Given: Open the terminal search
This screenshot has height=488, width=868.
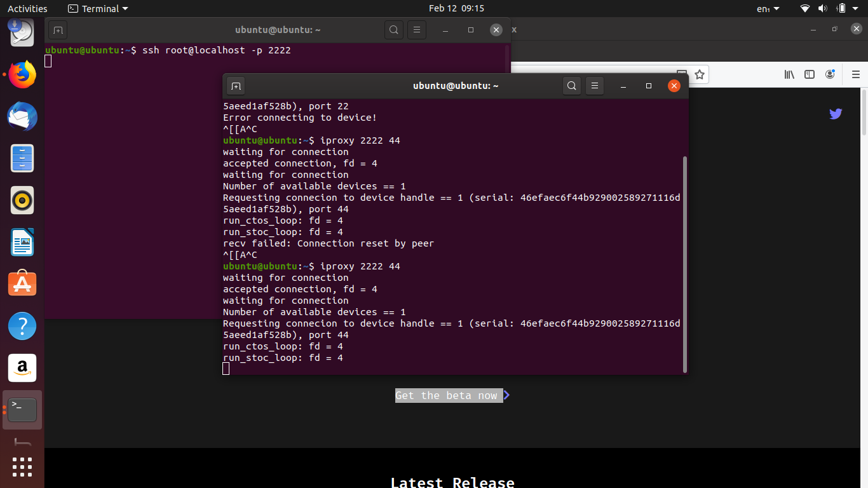Looking at the screenshot, I should click(x=571, y=85).
